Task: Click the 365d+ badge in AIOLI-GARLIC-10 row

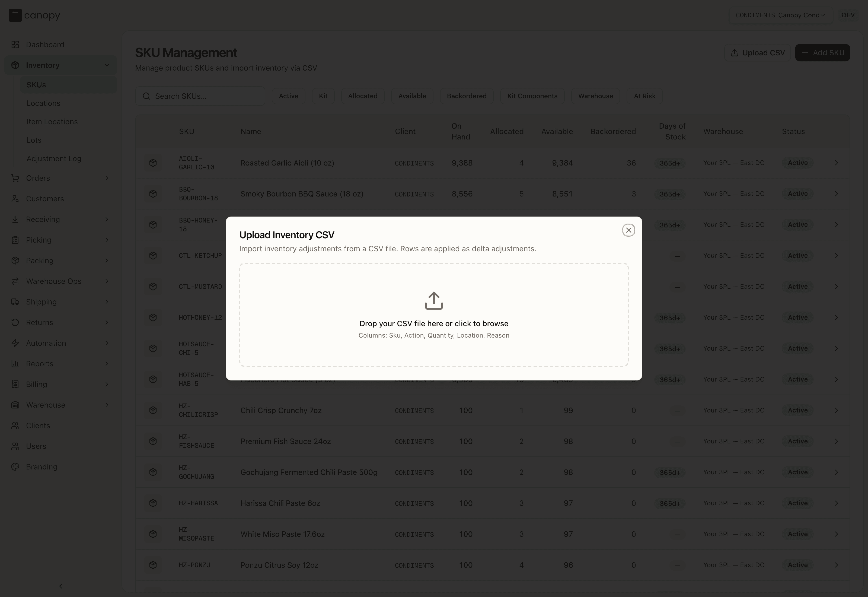Action: (x=669, y=163)
